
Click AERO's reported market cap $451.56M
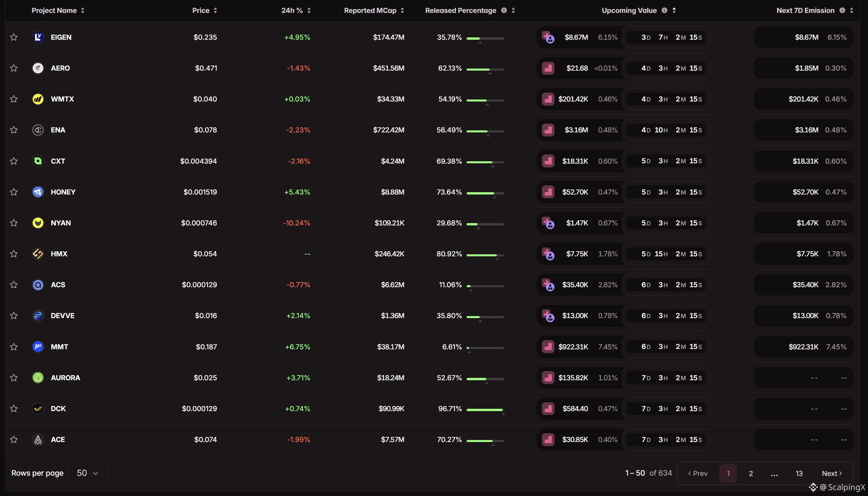click(x=389, y=68)
